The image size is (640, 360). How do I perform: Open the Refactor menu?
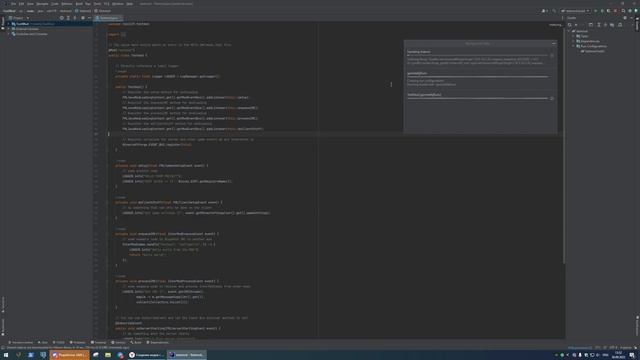[67, 4]
